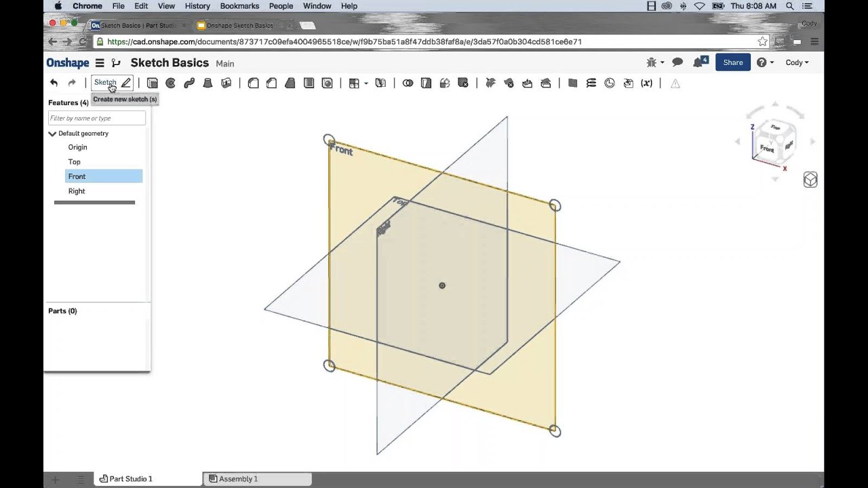
Task: Open the comments speech bubble icon
Action: [677, 62]
